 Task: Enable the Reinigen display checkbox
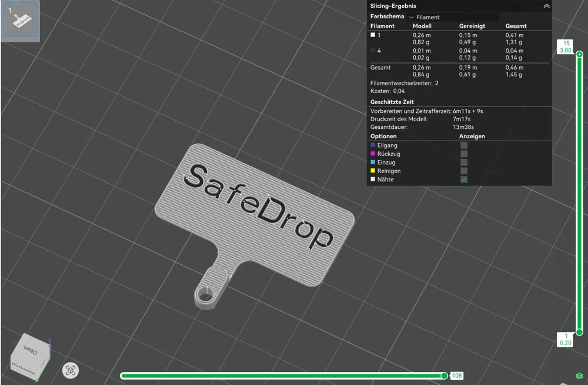point(464,171)
